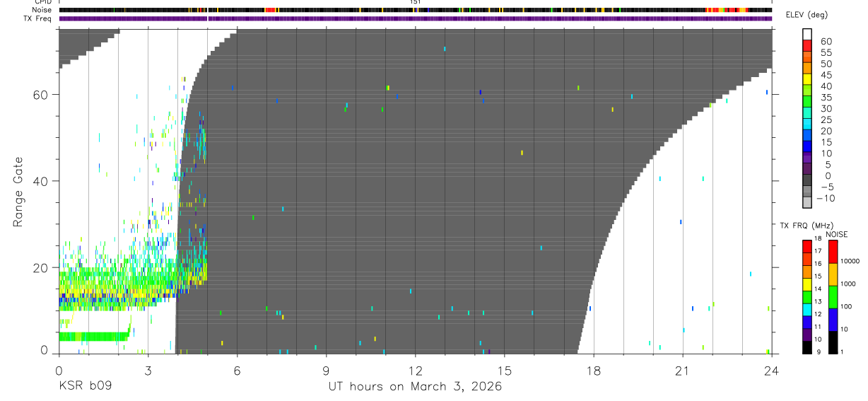Image resolution: width=868 pixels, height=401 pixels.
Task: Click the red swatch in TX FRQ color bar
Action: coord(807,247)
